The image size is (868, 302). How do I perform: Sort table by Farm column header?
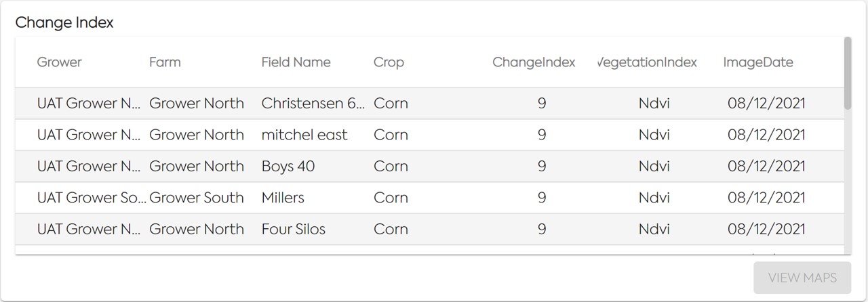165,62
